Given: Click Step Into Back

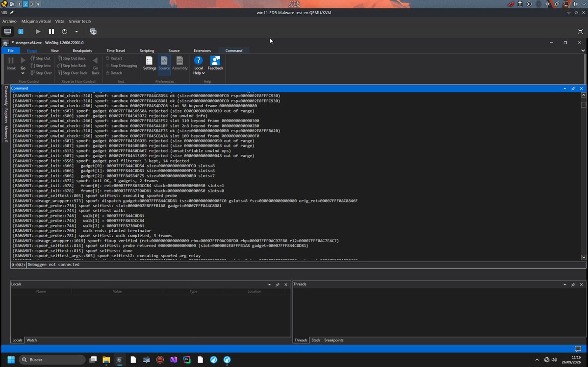Looking at the screenshot, I should pos(72,66).
